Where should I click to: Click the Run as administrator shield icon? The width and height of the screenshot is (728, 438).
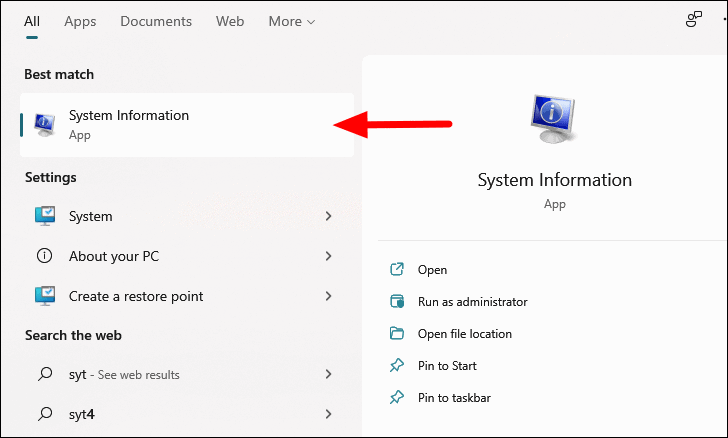click(397, 301)
